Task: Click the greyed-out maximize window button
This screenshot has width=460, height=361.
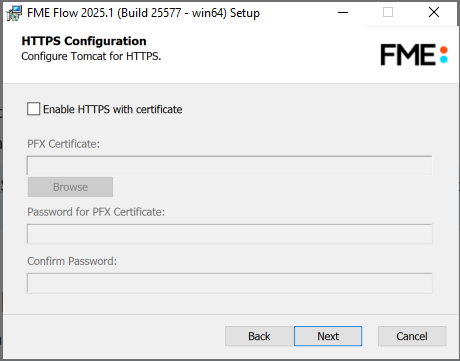Action: pos(388,13)
